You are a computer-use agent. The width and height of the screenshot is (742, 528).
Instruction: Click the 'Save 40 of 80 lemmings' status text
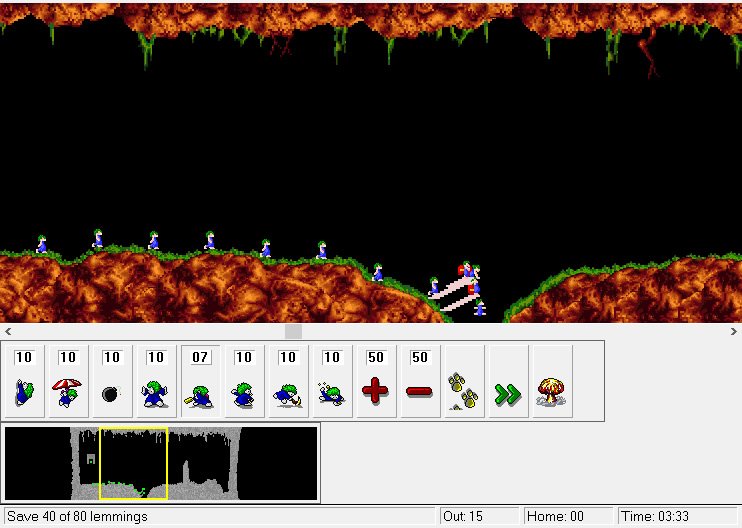pos(77,516)
